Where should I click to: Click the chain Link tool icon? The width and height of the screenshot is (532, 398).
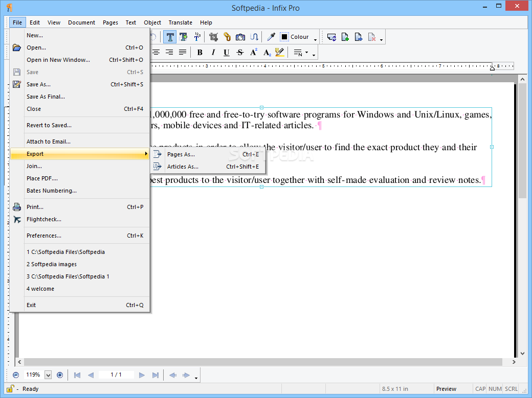coord(227,37)
